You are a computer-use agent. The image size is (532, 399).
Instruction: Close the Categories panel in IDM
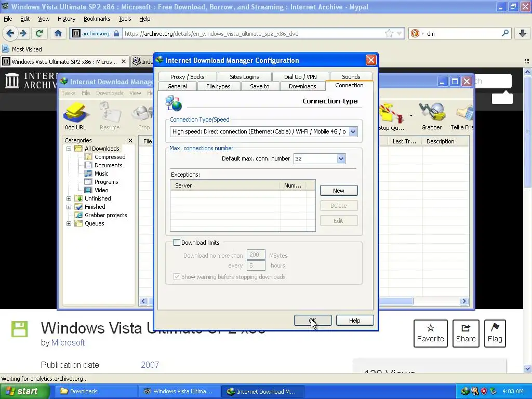tap(130, 140)
